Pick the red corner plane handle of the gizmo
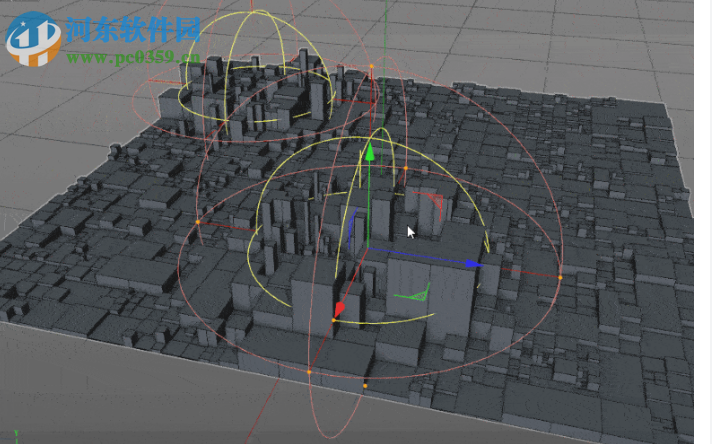The width and height of the screenshot is (712, 444). click(x=435, y=201)
